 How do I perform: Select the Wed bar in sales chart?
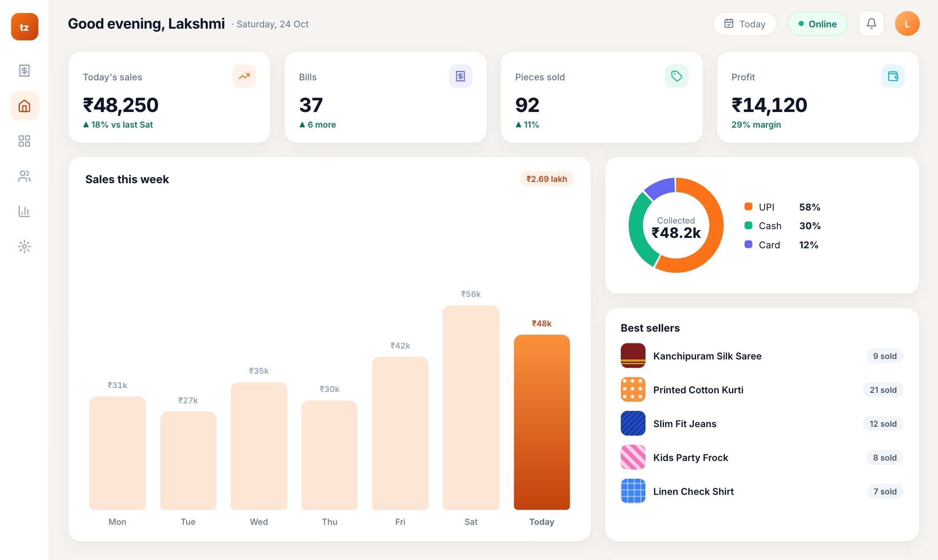(259, 446)
